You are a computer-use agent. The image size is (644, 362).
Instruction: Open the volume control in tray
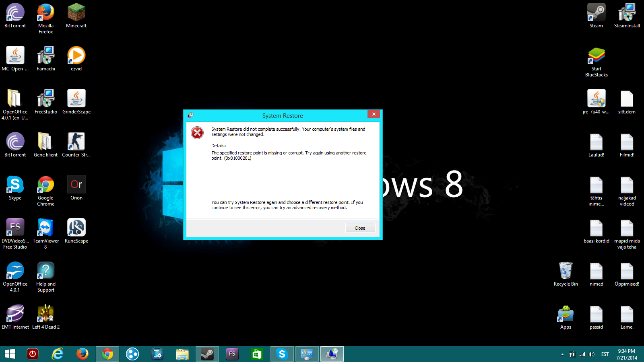pyautogui.click(x=591, y=354)
